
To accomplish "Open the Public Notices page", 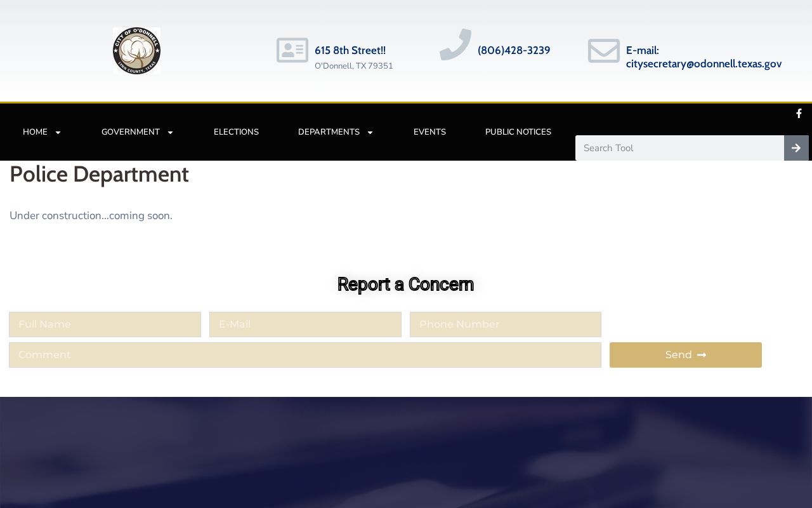I will [518, 132].
